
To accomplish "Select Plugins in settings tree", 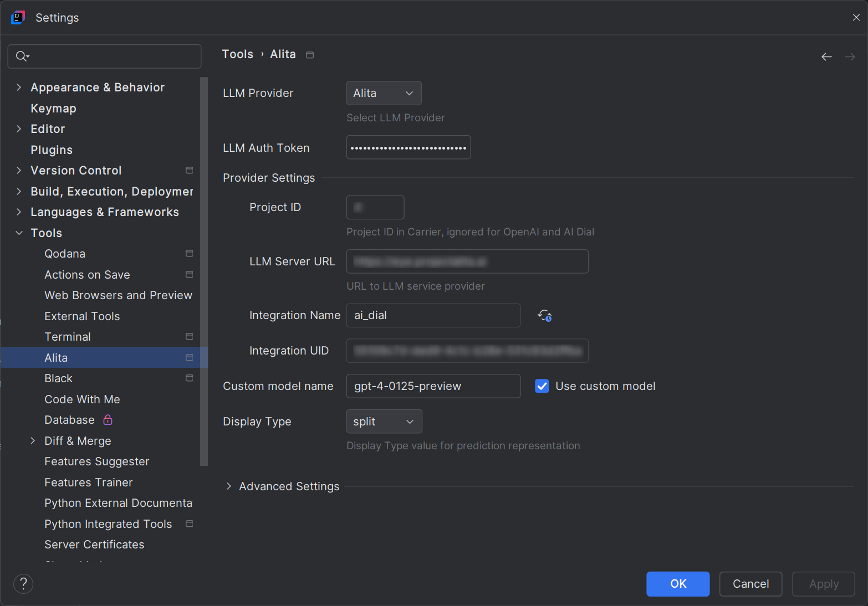I will click(x=52, y=150).
